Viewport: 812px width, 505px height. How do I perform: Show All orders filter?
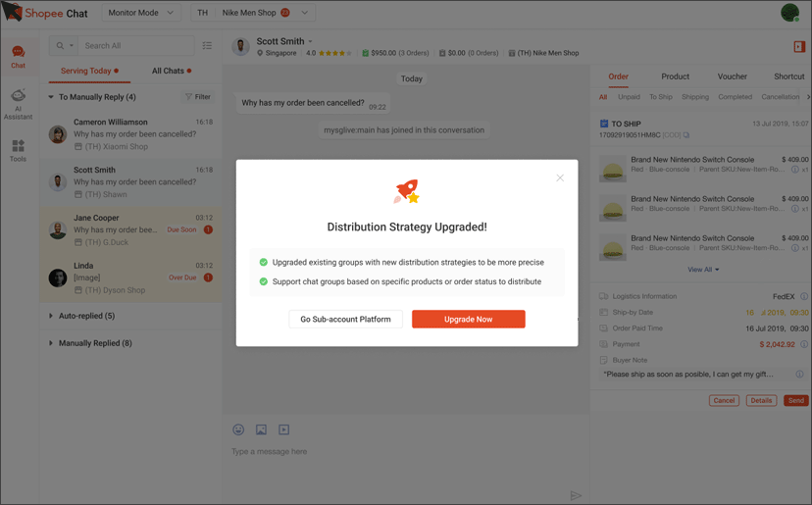point(603,97)
